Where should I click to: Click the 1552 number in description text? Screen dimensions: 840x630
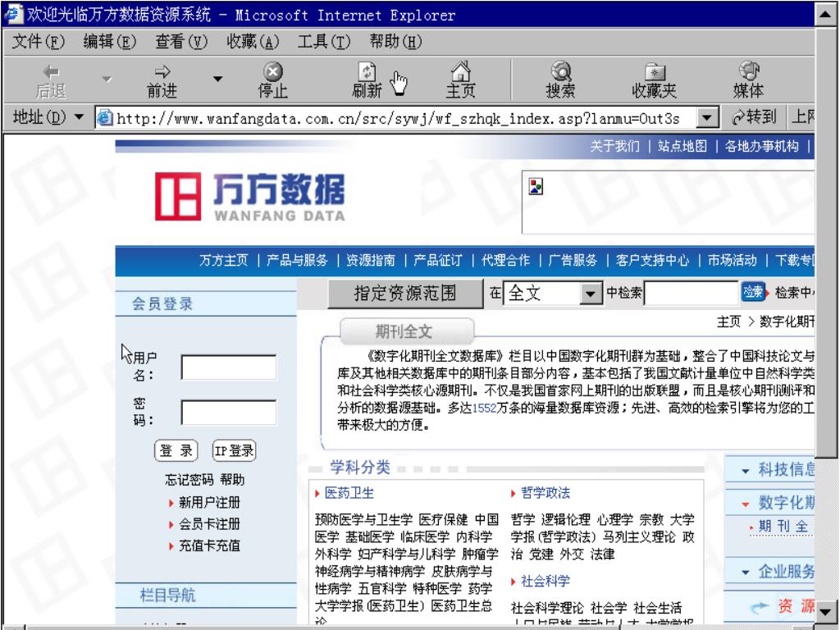coord(484,409)
